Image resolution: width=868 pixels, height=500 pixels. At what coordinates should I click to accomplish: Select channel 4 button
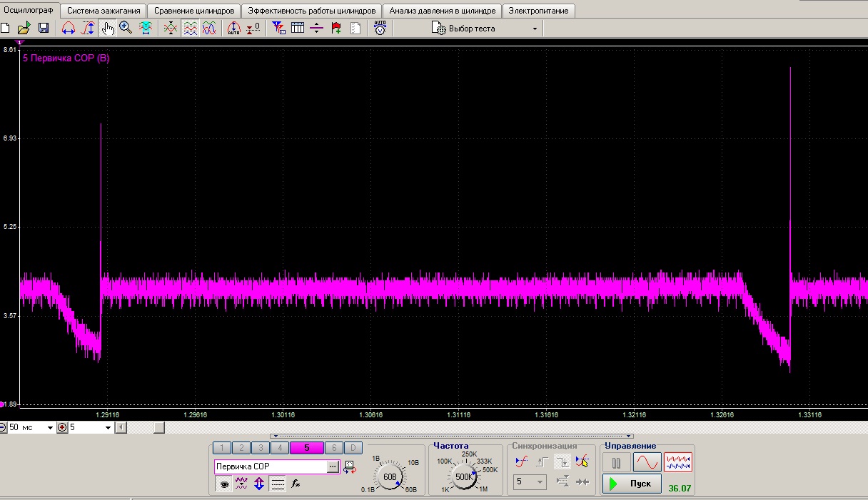[x=280, y=448]
